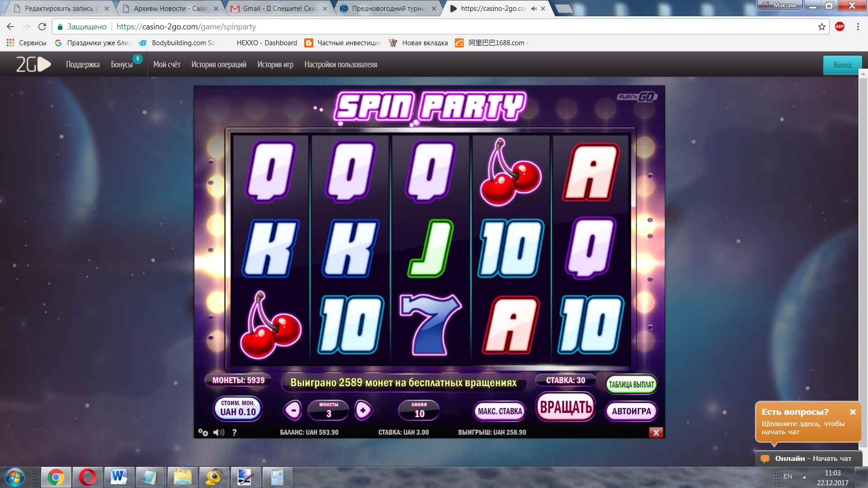Start АВТОИГРА autoplay

(631, 411)
